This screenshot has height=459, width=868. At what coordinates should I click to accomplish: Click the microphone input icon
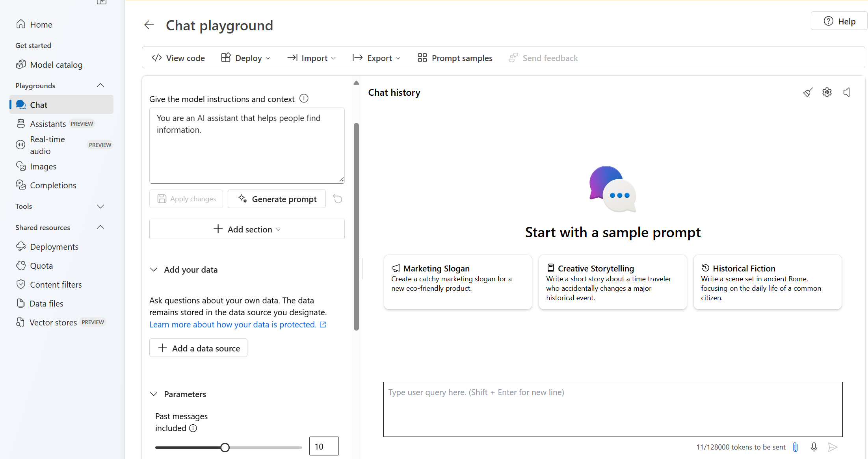[814, 447]
